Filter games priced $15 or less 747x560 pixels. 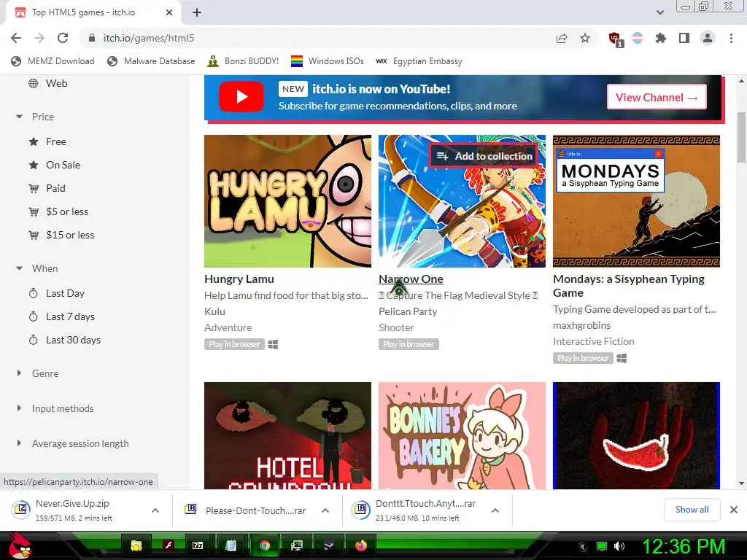(x=61, y=235)
